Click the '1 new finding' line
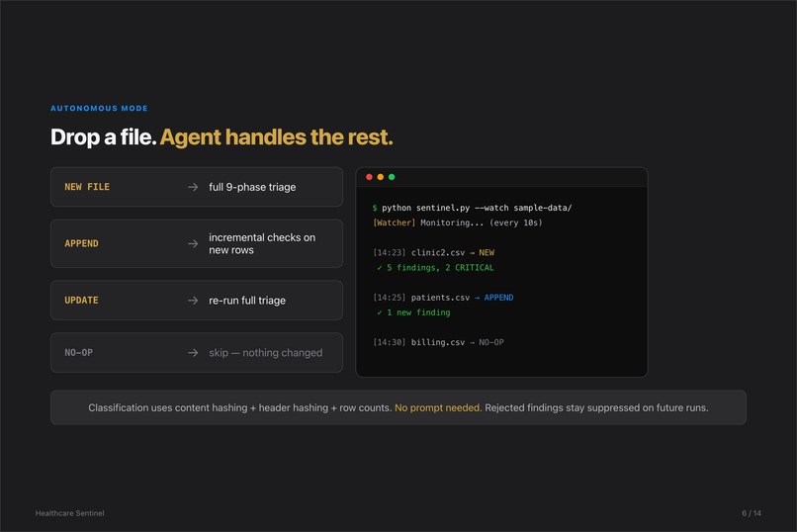Image resolution: width=797 pixels, height=532 pixels. click(413, 312)
